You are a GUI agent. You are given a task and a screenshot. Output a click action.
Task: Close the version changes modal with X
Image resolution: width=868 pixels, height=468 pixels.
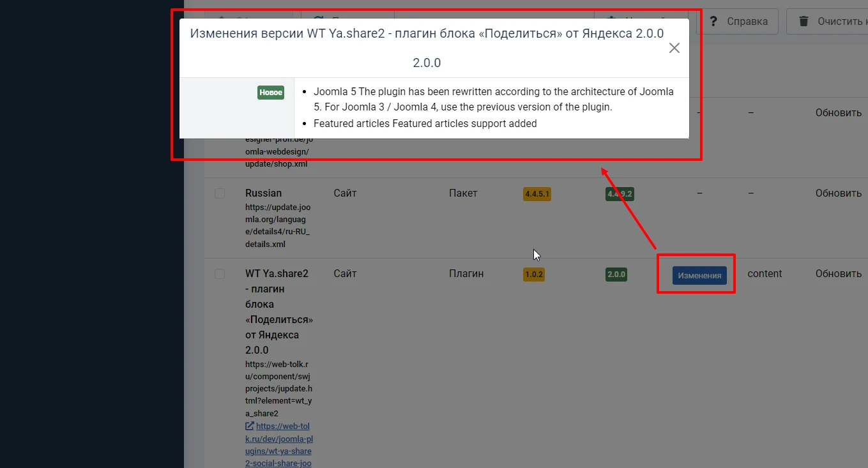(674, 48)
